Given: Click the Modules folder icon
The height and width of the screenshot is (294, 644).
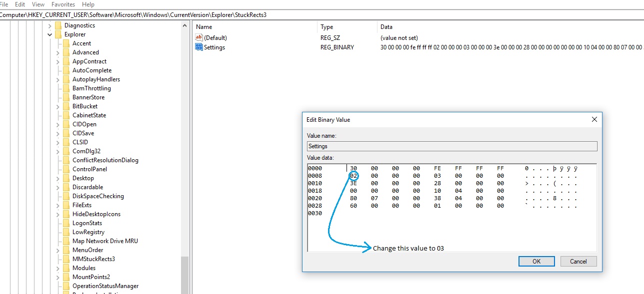Looking at the screenshot, I should [66, 268].
